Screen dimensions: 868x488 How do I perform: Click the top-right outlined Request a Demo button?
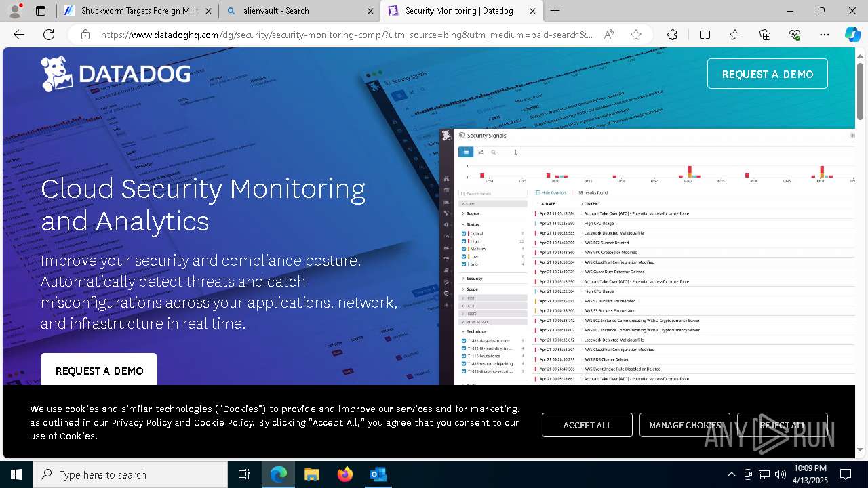tap(767, 74)
